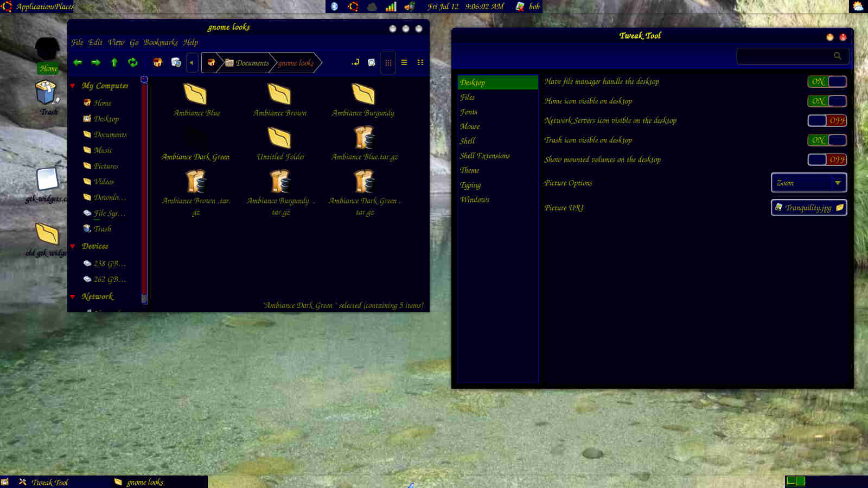The height and width of the screenshot is (488, 868).
Task: Click the home breadcrumb in path bar
Action: coord(211,63)
